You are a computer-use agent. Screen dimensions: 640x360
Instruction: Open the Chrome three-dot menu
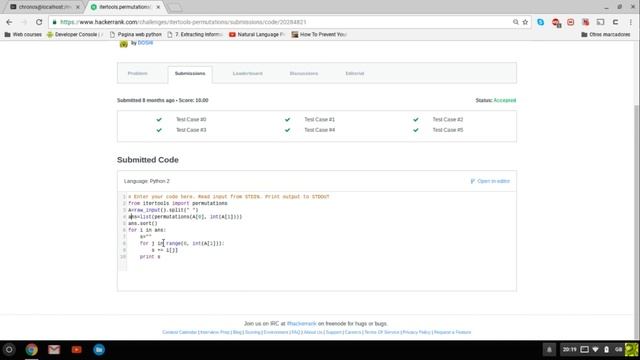click(x=631, y=22)
